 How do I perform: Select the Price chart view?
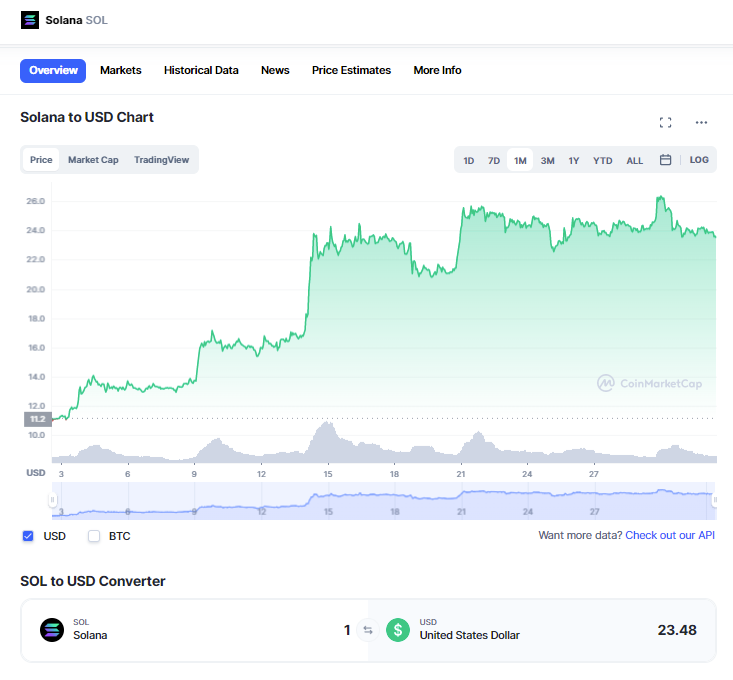tap(41, 160)
